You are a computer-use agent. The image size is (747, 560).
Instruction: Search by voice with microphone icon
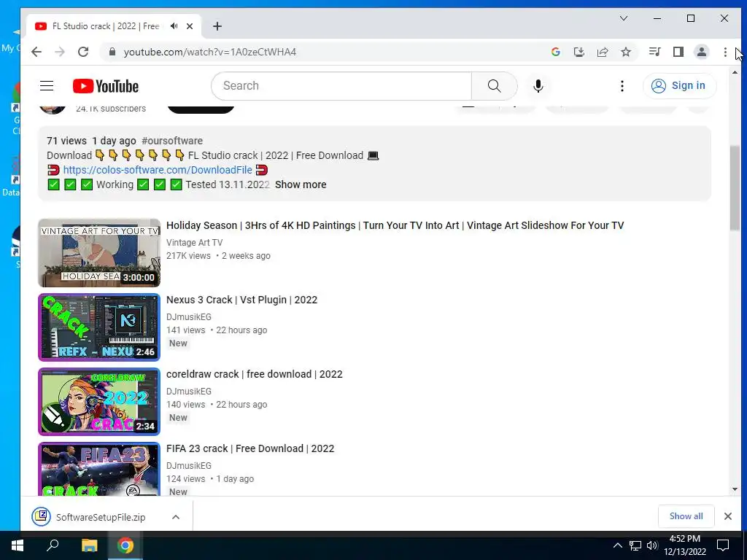point(538,86)
